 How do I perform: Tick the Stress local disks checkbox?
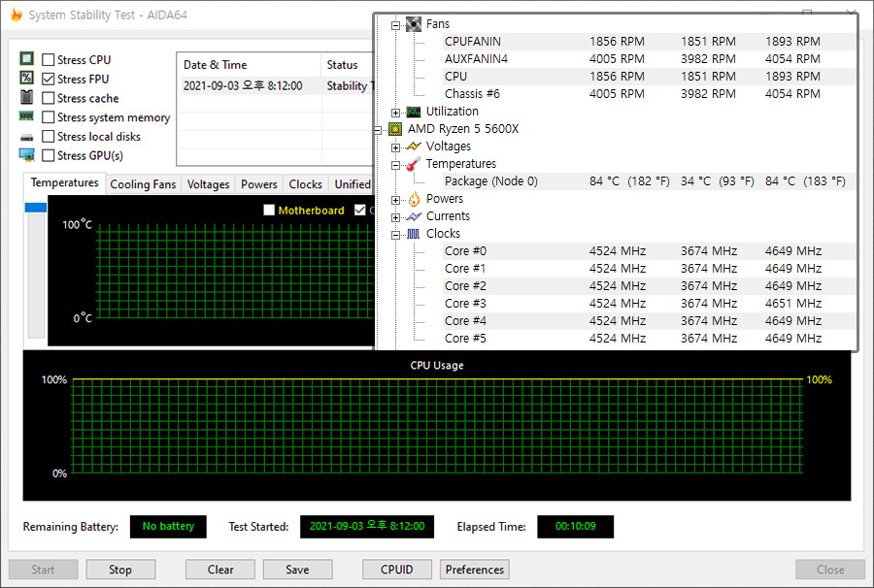(49, 137)
